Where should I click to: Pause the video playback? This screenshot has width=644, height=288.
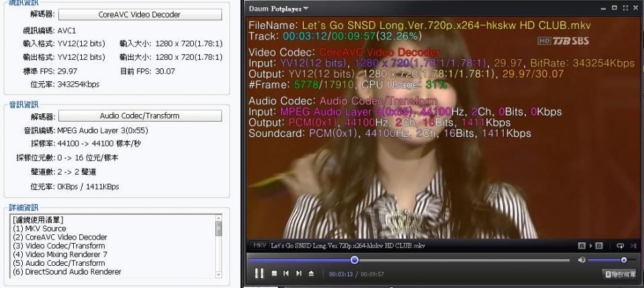[x=259, y=273]
